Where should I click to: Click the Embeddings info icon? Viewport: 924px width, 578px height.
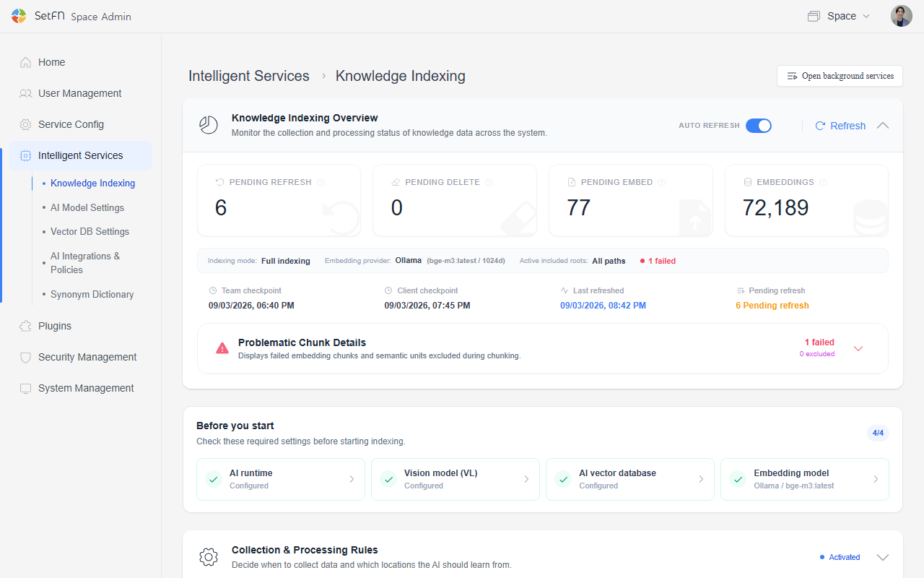(x=823, y=182)
